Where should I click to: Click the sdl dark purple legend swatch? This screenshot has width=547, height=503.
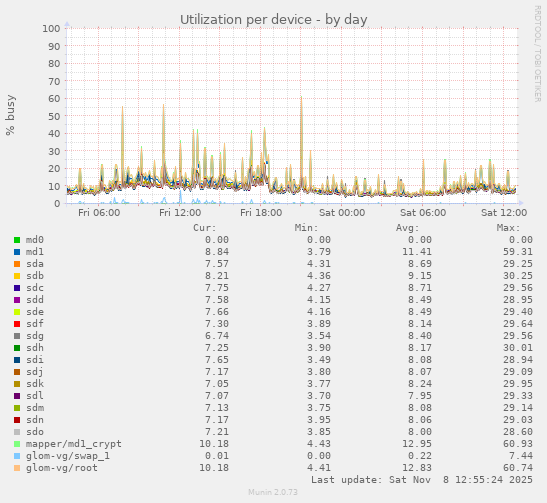click(x=17, y=396)
